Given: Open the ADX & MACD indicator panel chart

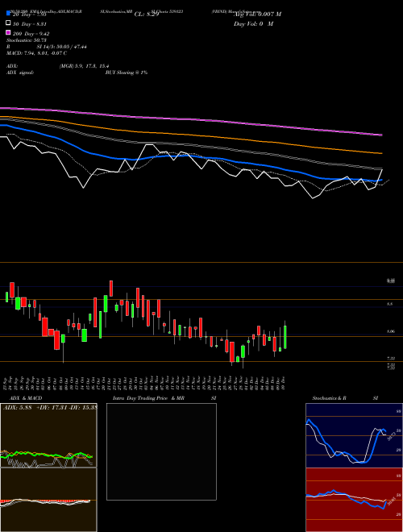Looking at the screenshot, I should point(48,435).
